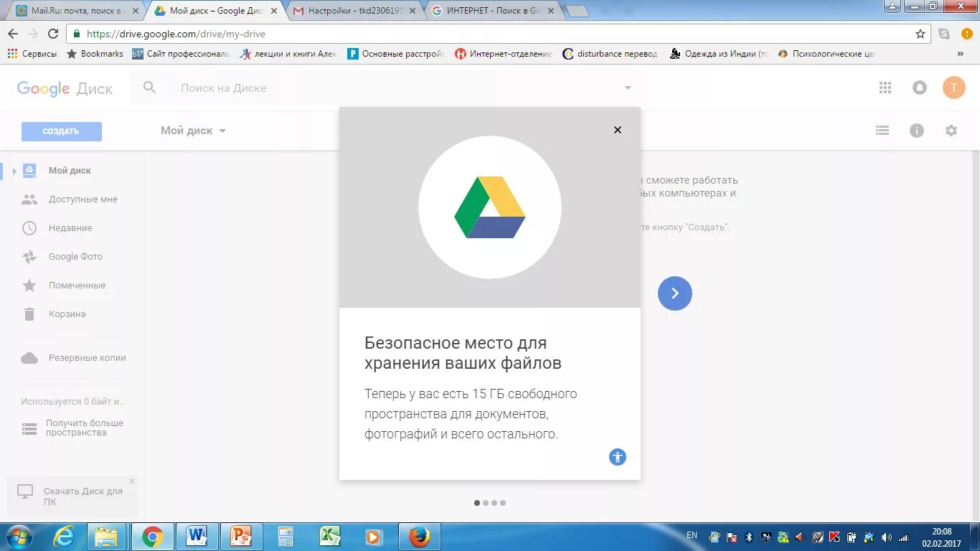Open Недавние files section
Screen dimensions: 980x551
click(x=70, y=227)
